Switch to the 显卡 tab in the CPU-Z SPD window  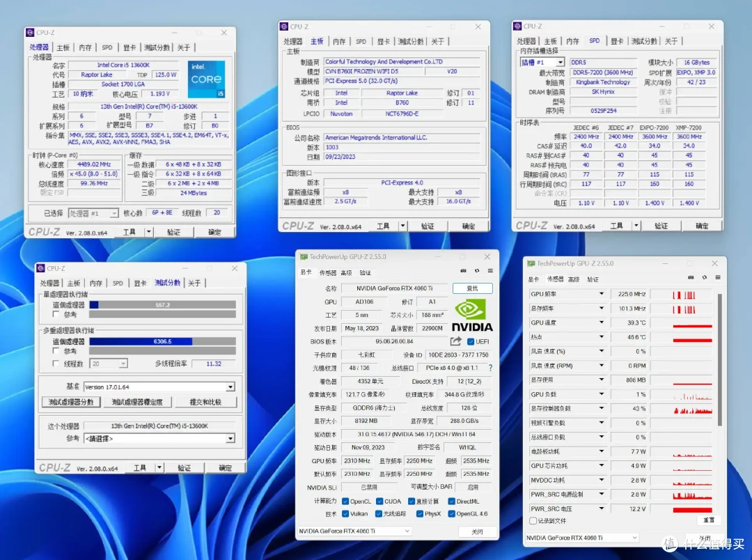click(617, 41)
